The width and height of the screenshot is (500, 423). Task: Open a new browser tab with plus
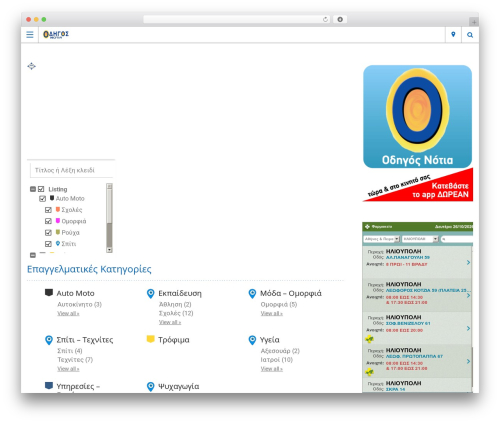[x=474, y=22]
